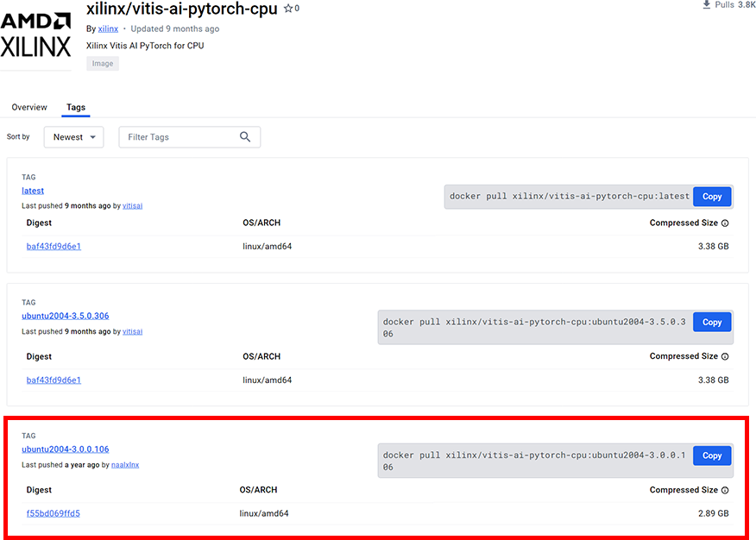Click the 3.38 GB size under latest tag
The height and width of the screenshot is (540, 756).
[x=713, y=246]
